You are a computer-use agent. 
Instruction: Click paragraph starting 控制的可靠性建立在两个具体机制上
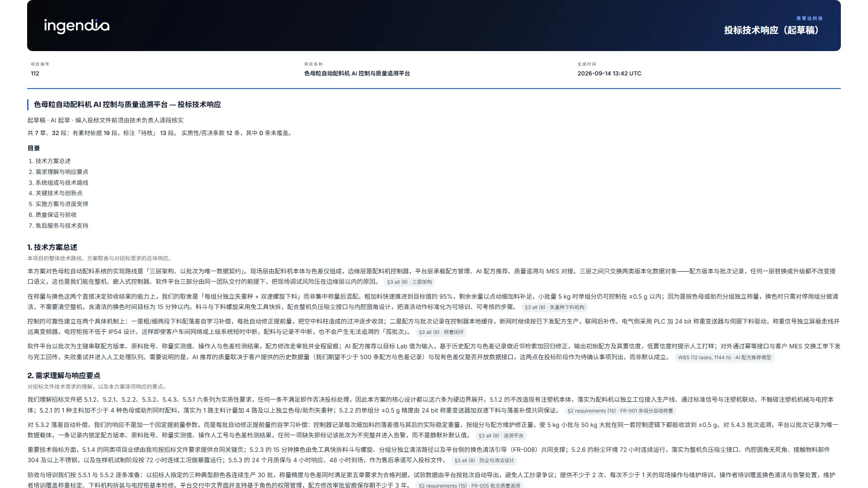click(x=434, y=327)
